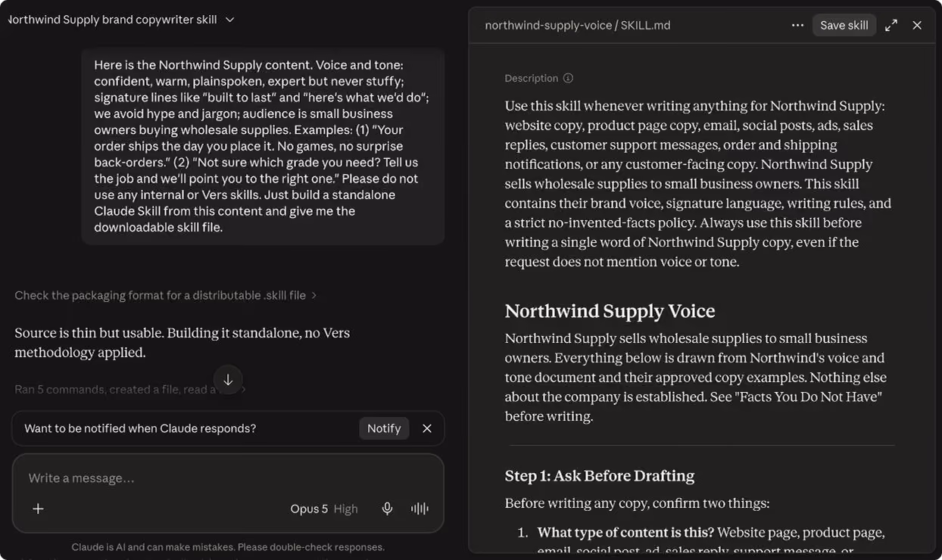
Task: Dismiss the notification prompt banner
Action: (x=427, y=428)
